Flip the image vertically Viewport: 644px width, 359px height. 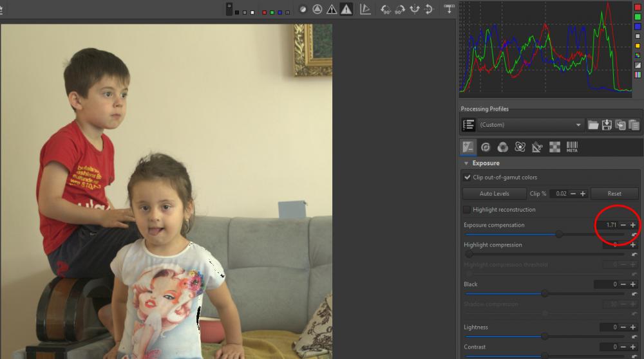pyautogui.click(x=428, y=9)
